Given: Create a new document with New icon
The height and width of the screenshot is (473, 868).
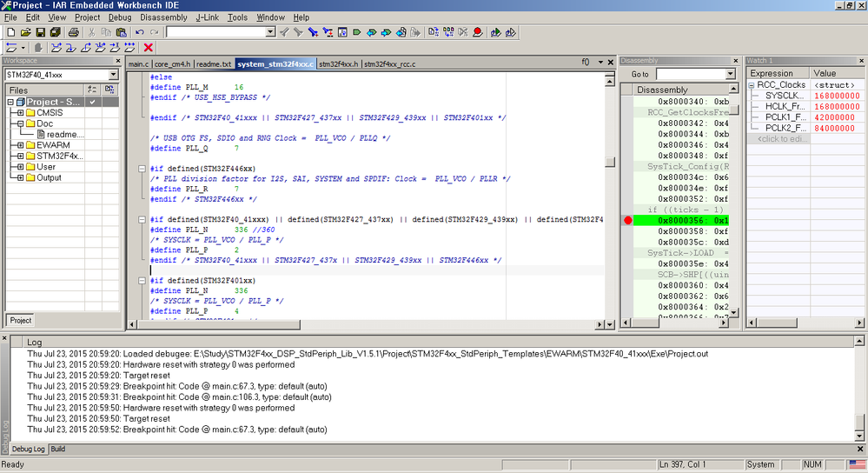Looking at the screenshot, I should click(11, 32).
